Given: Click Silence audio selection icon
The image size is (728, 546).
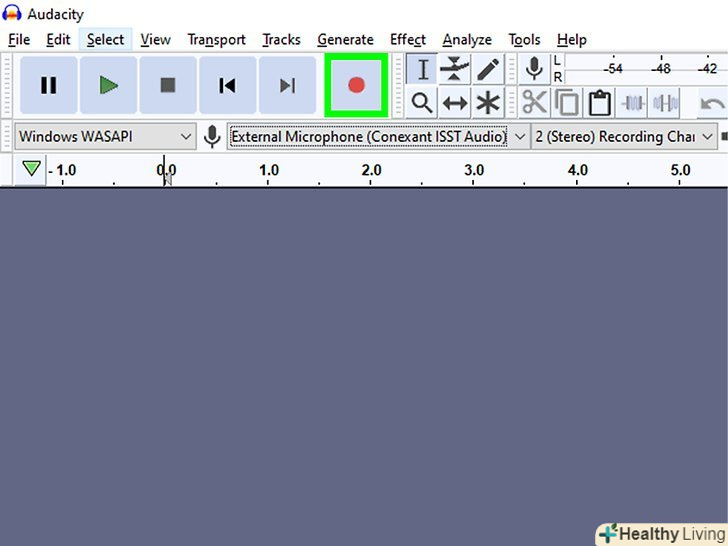Looking at the screenshot, I should 665,102.
